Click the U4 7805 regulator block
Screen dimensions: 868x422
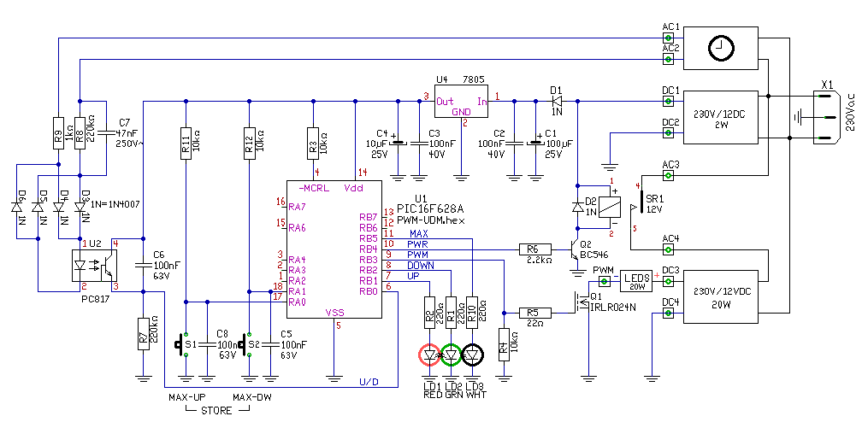coord(461,101)
